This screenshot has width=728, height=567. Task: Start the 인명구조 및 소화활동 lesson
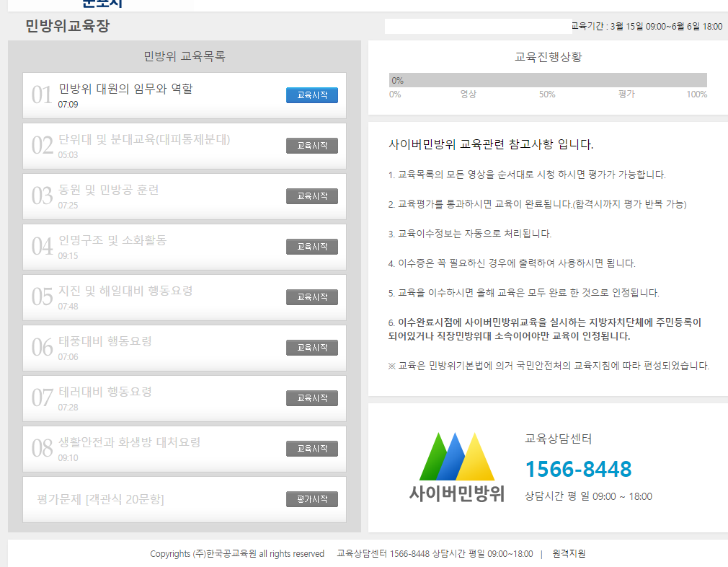(x=311, y=247)
